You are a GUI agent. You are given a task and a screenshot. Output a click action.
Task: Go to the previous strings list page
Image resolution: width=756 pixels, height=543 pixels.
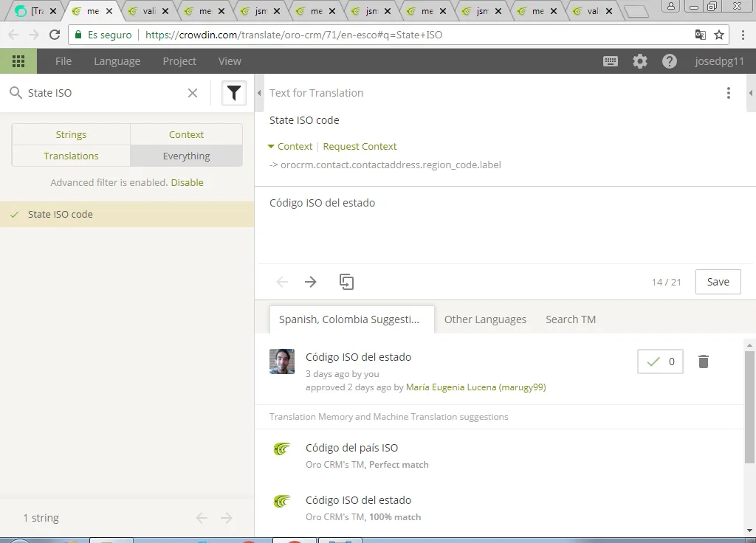pos(202,518)
